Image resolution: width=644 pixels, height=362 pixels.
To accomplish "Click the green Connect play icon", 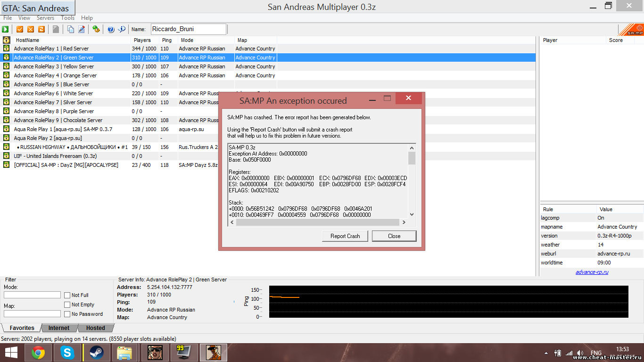I will tap(5, 29).
